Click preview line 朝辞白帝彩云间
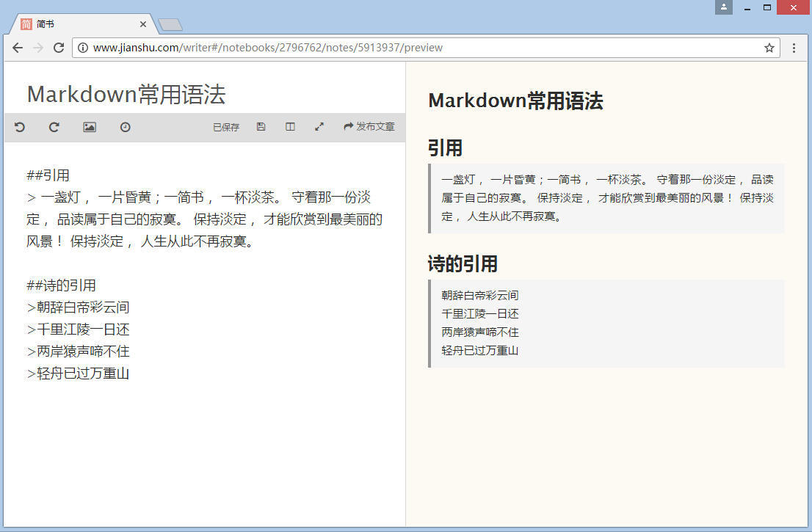812x532 pixels. point(480,296)
